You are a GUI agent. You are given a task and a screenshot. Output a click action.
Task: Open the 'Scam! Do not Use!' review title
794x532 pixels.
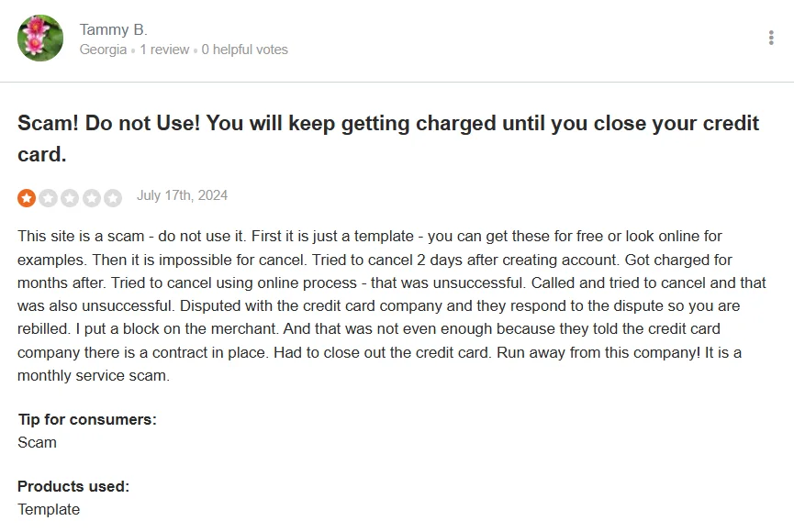[x=388, y=139]
